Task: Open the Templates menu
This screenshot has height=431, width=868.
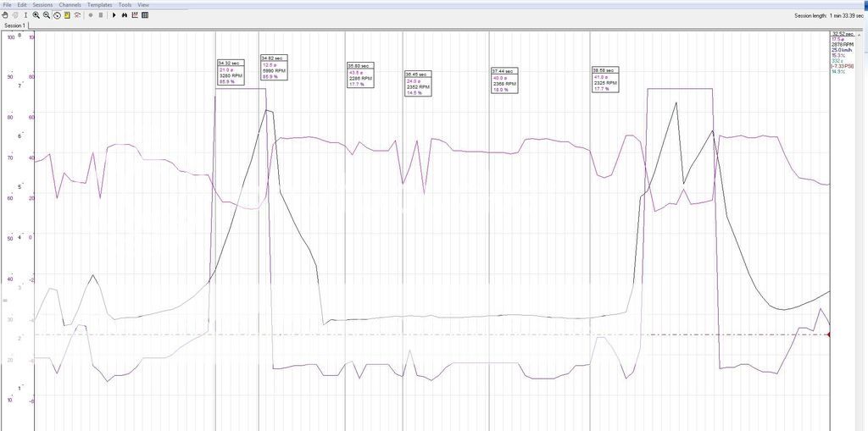Action: tap(100, 5)
